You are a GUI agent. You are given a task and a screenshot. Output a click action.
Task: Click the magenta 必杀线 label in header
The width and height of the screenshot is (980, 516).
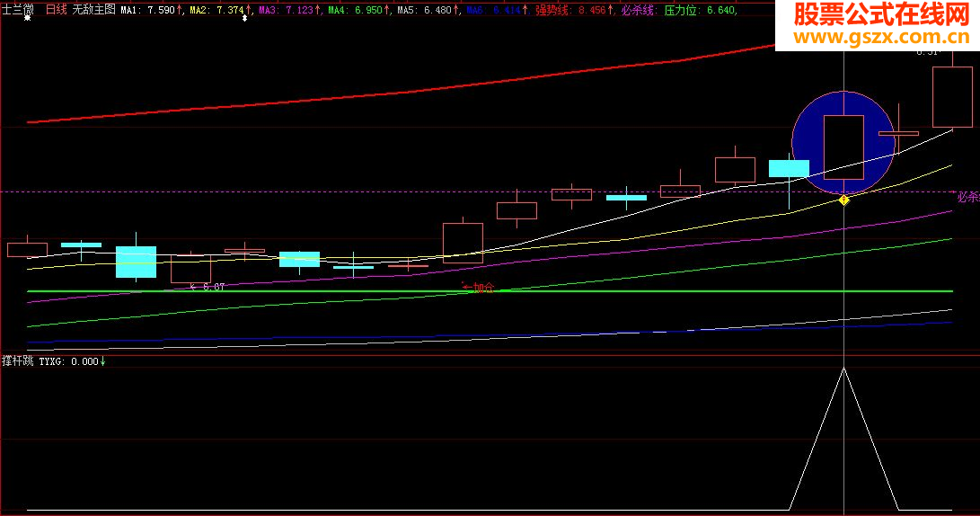click(638, 10)
